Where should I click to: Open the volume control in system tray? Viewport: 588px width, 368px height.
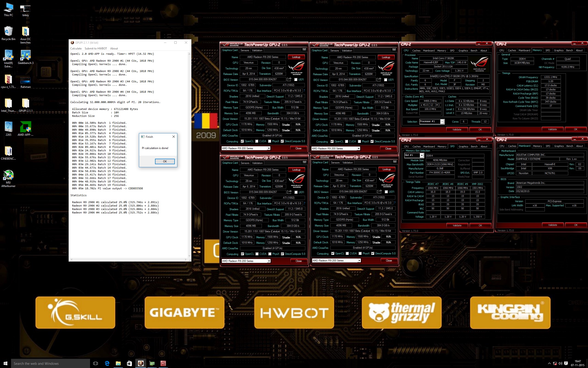click(x=560, y=364)
